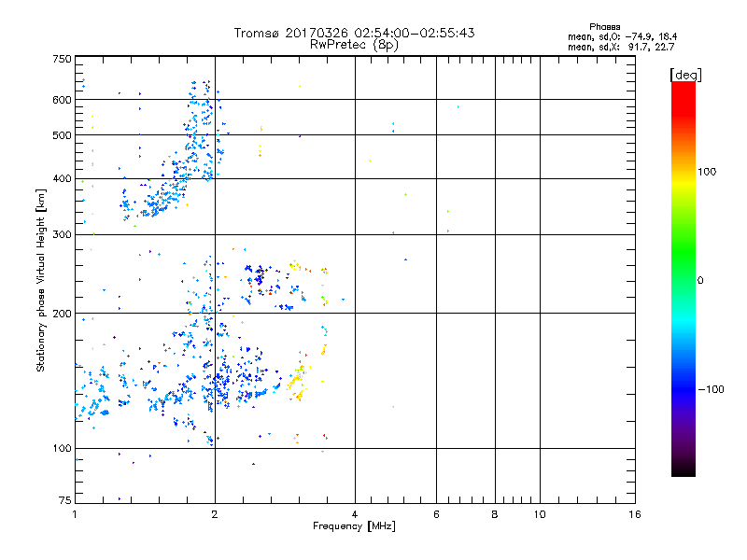Click the x-axis tick label '10'

pyautogui.click(x=540, y=514)
